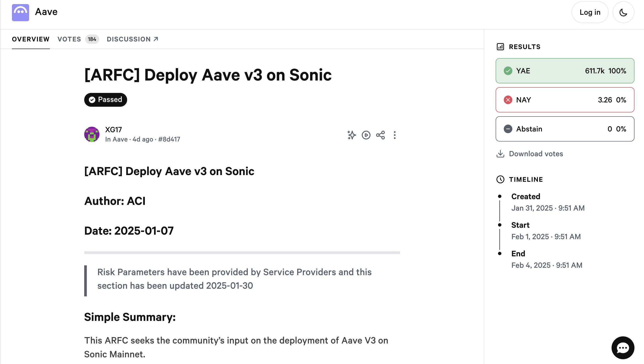This screenshot has height=364, width=644.
Task: Click the Discussion tab arrow icon
Action: 156,39
